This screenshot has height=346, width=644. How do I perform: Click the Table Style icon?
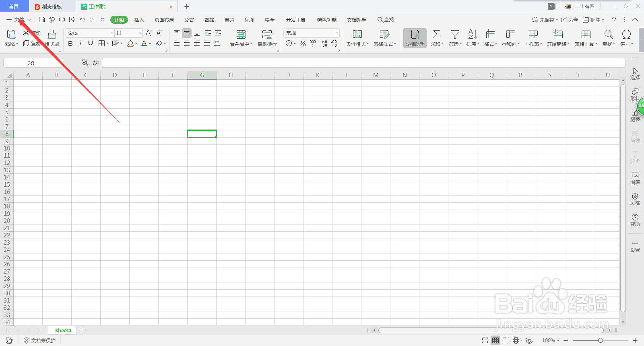coord(384,34)
